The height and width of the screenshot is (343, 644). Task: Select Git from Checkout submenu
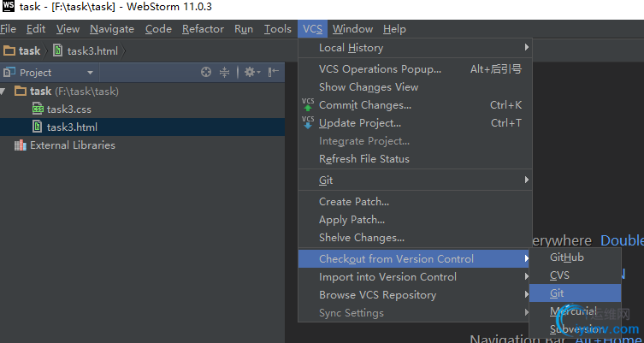(x=558, y=293)
